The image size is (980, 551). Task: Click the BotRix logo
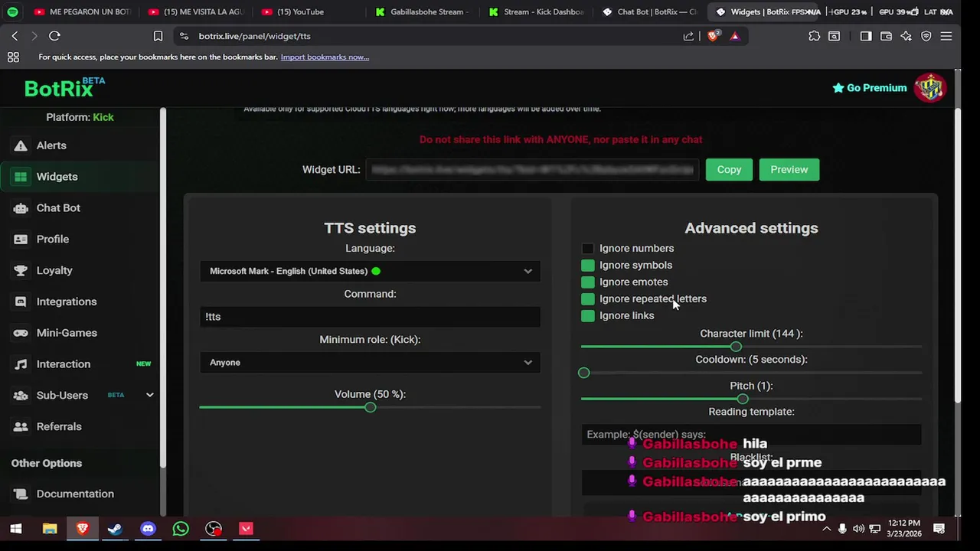coord(64,87)
